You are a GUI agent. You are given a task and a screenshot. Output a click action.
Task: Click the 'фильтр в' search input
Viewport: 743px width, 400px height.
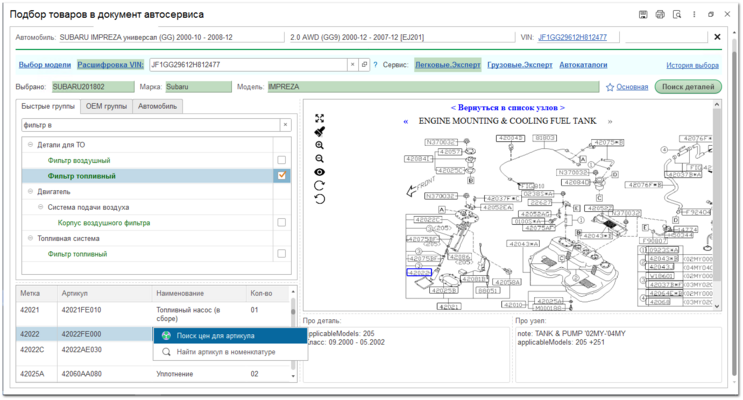tap(151, 125)
